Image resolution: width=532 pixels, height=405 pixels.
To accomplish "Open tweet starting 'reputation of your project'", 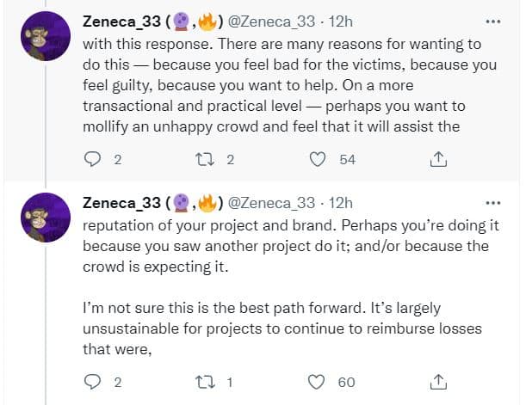I will (x=291, y=287).
